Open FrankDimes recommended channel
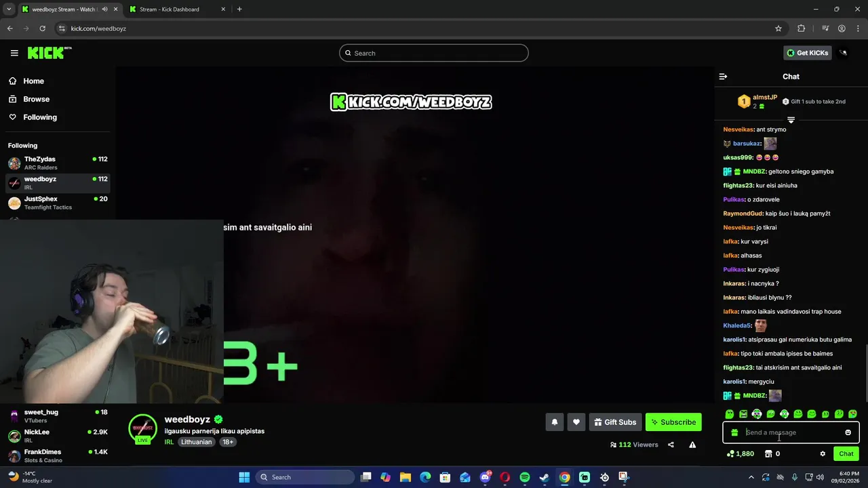The width and height of the screenshot is (868, 488). tap(58, 455)
